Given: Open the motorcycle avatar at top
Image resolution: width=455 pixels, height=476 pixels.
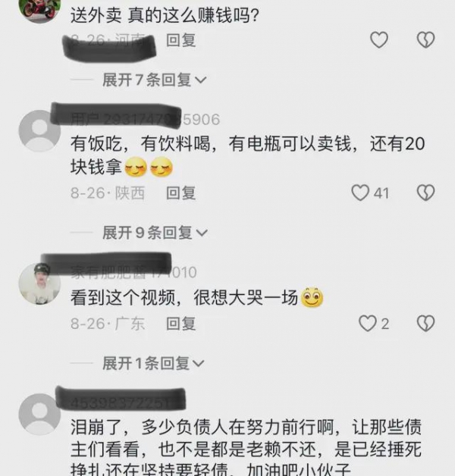Looking at the screenshot, I should pos(39,10).
